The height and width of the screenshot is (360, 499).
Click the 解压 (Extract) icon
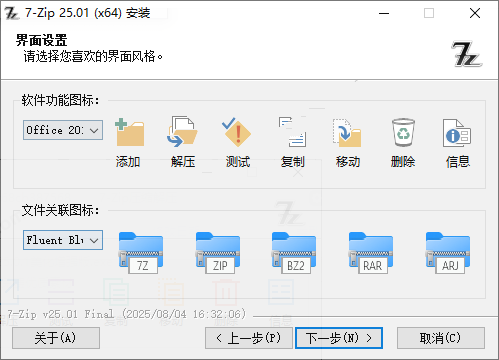(x=182, y=132)
